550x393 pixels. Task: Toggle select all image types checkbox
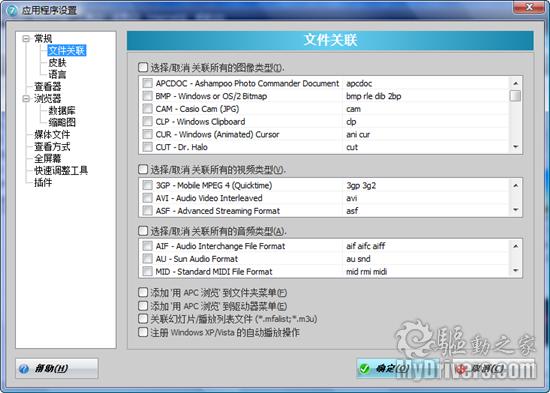143,67
